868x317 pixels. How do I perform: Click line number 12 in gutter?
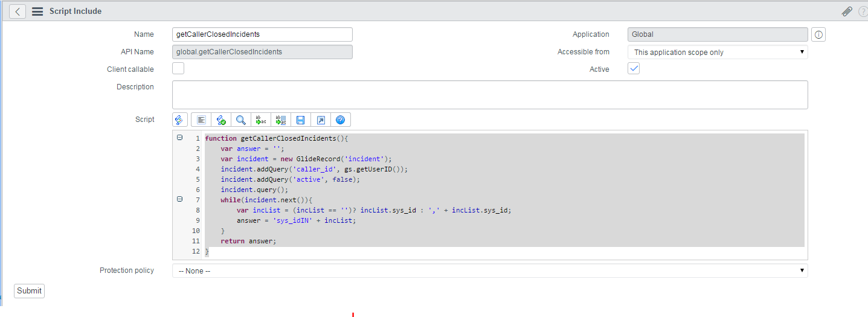pyautogui.click(x=196, y=251)
